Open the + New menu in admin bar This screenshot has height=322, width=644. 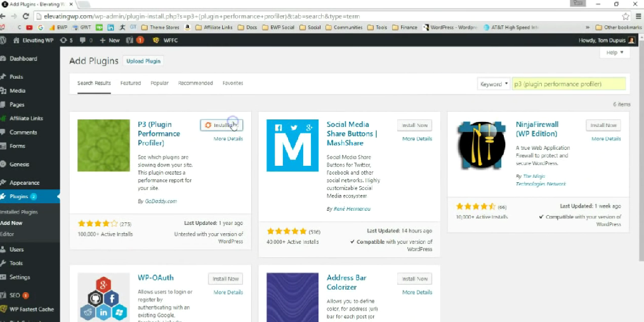110,40
